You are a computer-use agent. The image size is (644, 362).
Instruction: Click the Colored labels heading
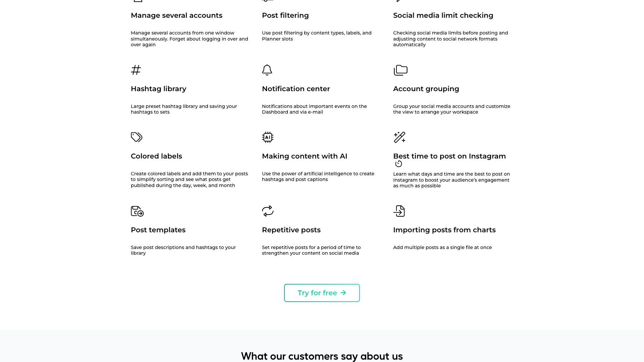[156, 156]
